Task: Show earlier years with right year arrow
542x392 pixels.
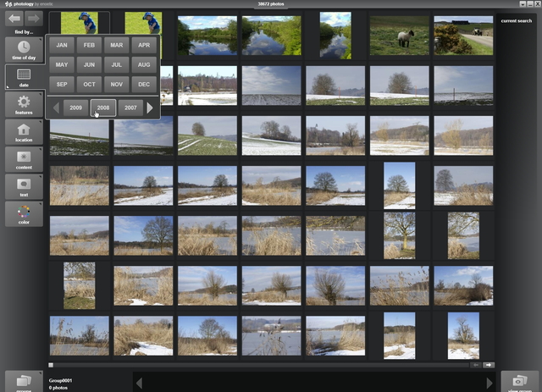Action: coord(151,108)
